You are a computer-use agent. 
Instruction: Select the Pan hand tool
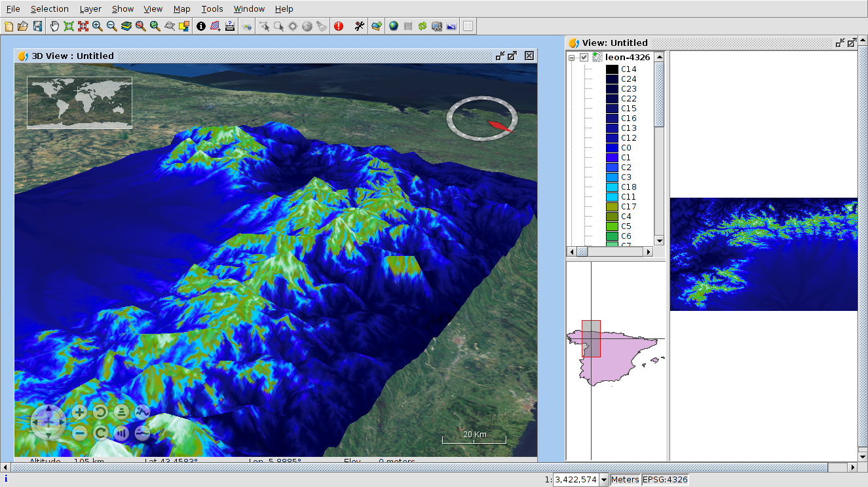(x=54, y=26)
